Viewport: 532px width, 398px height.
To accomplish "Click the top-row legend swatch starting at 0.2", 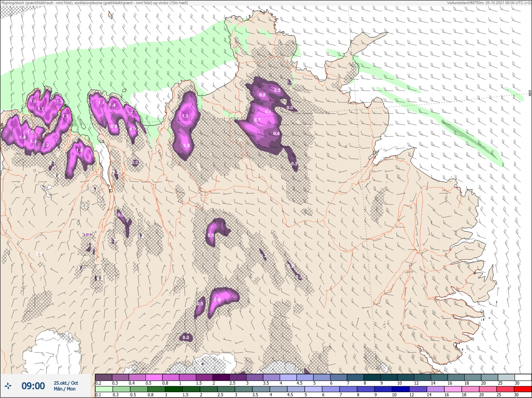I will tap(104, 377).
